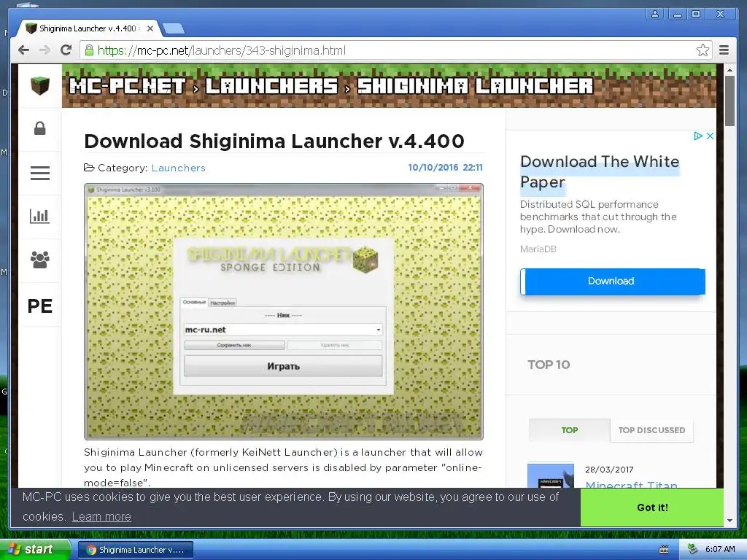This screenshot has height=560, width=747.
Task: Switch to the TOP tab
Action: point(569,430)
